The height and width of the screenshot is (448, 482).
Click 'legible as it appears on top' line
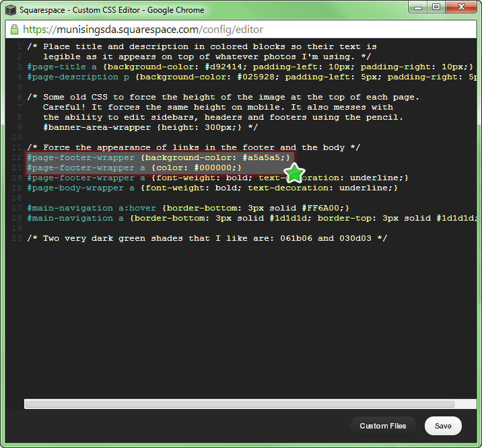[207, 57]
